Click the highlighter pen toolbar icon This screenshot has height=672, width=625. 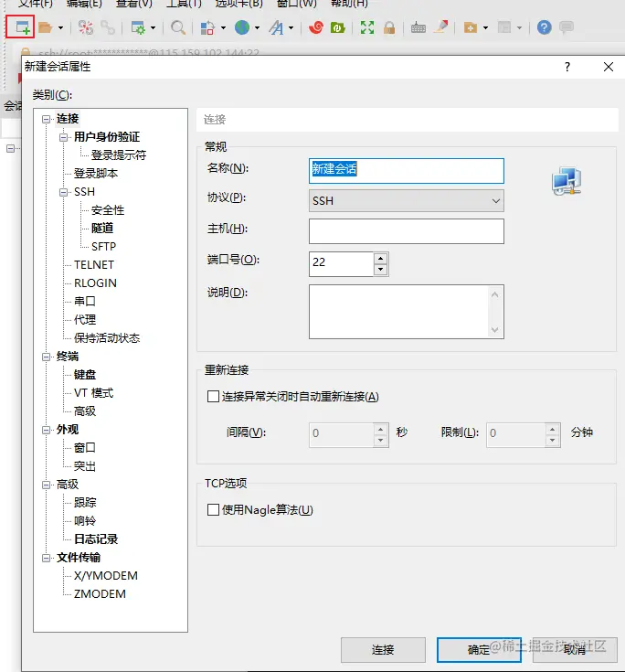(440, 27)
